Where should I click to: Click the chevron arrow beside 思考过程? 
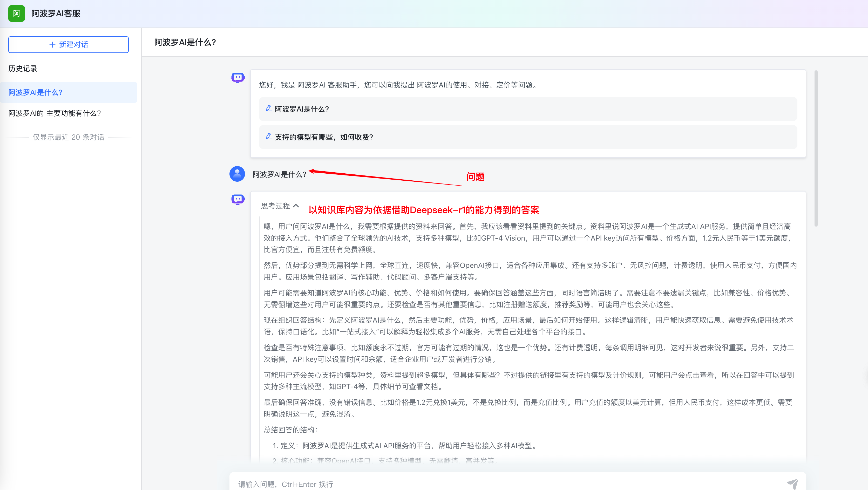point(296,206)
